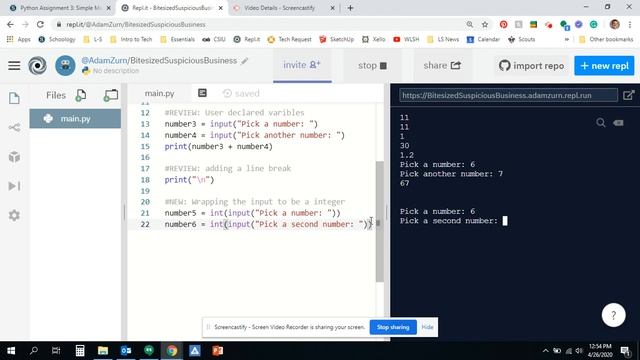
Task: Open Windows taskbar search
Action: (x=34, y=351)
